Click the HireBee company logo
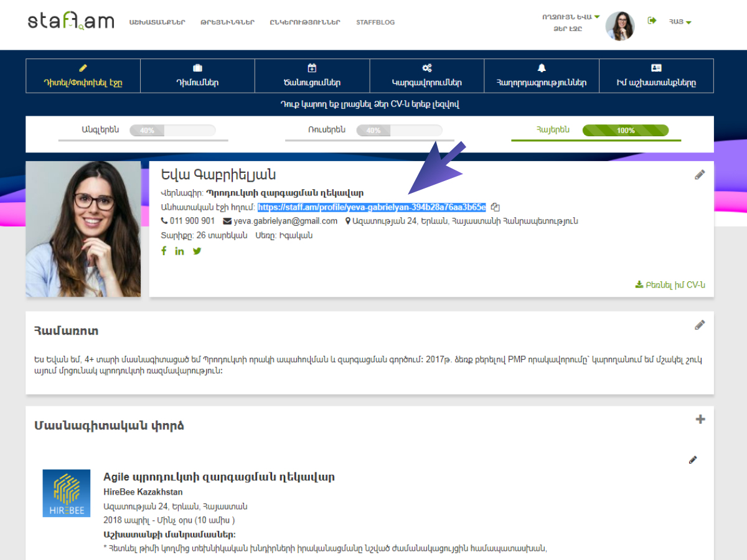The height and width of the screenshot is (560, 747). tap(67, 493)
